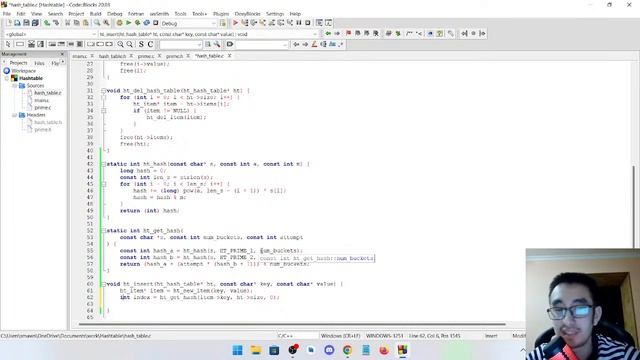640x360 pixels.
Task: Open the <global> scope dropdown
Action: click(50, 34)
